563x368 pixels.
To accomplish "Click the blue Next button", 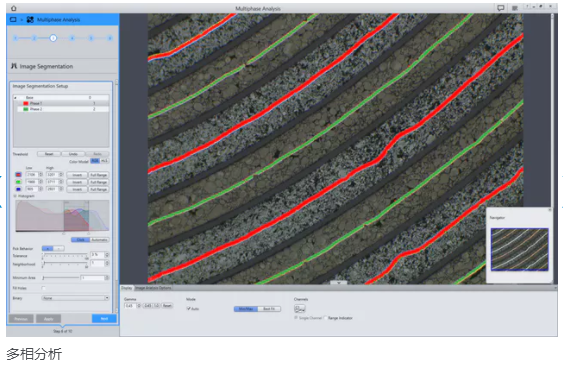I will [104, 318].
